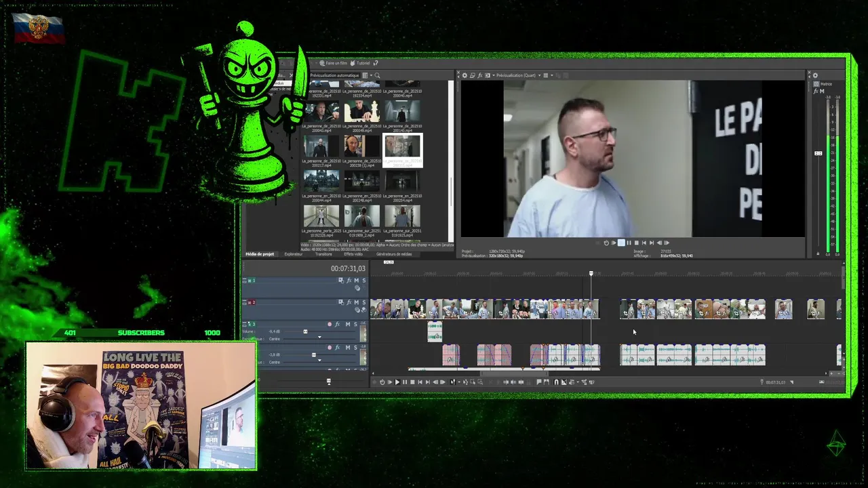Screen dimensions: 868x488
Task: Open video output FX in preview toolbar
Action: [480, 75]
